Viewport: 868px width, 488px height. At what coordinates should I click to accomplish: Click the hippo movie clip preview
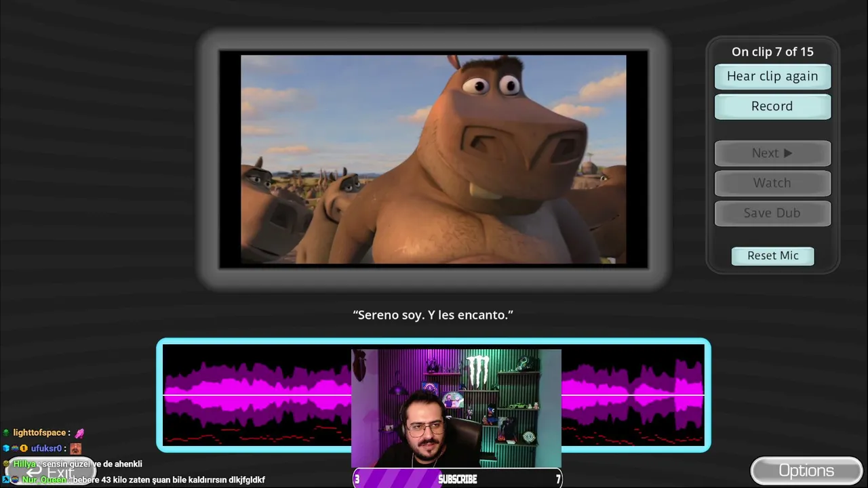coord(433,159)
